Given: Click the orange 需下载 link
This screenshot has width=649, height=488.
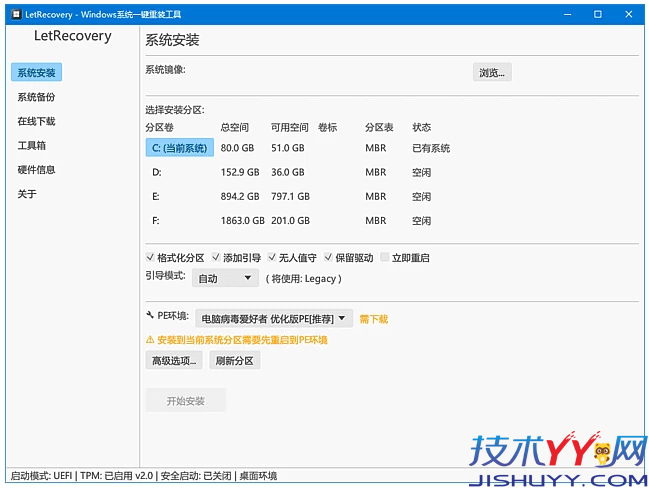Looking at the screenshot, I should click(373, 319).
